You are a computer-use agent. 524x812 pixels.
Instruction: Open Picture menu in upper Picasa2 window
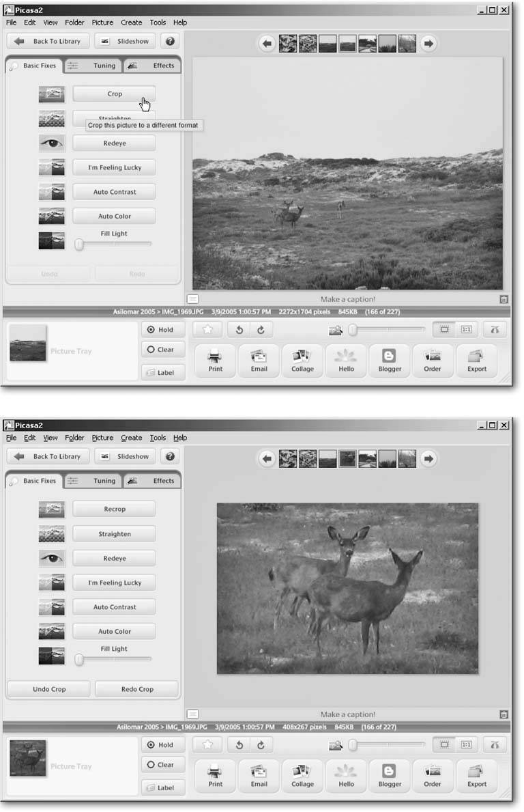pyautogui.click(x=102, y=23)
